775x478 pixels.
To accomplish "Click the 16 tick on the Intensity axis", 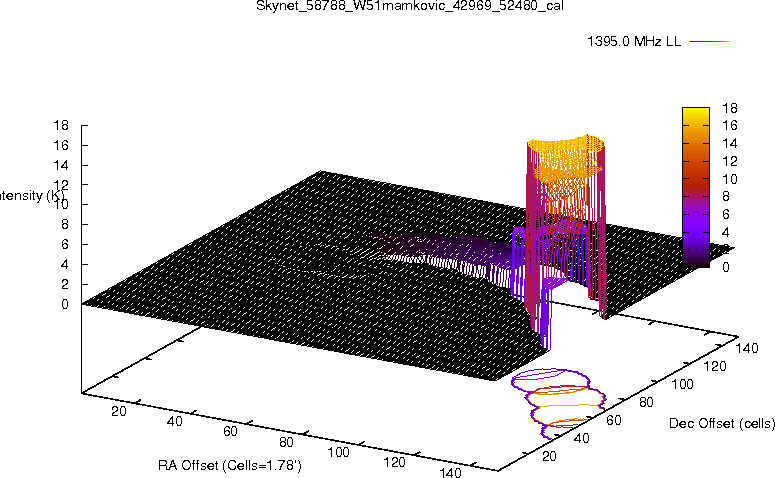I will [61, 145].
